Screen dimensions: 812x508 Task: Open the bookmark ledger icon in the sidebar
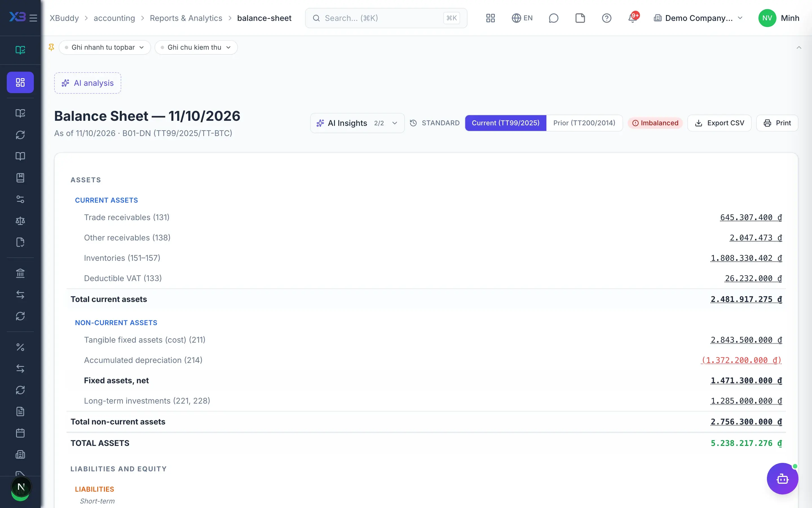point(20,178)
